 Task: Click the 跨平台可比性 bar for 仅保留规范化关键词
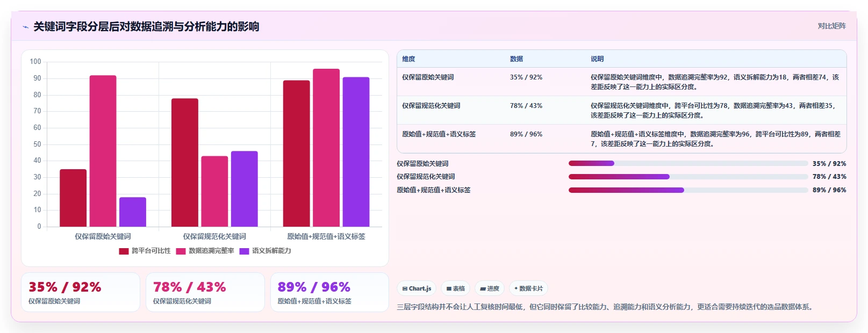[185, 162]
